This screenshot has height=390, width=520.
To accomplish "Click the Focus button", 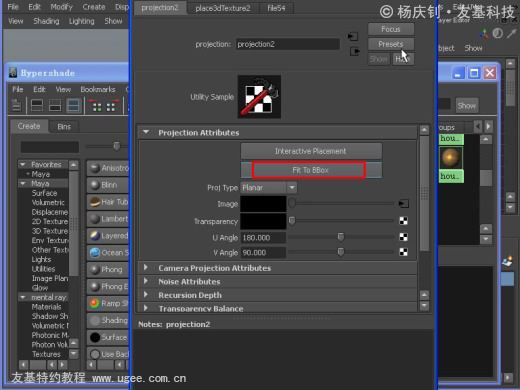I will (391, 29).
